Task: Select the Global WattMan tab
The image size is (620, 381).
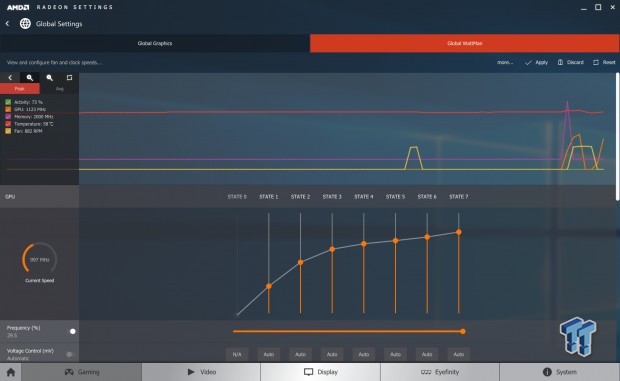Action: (x=465, y=43)
